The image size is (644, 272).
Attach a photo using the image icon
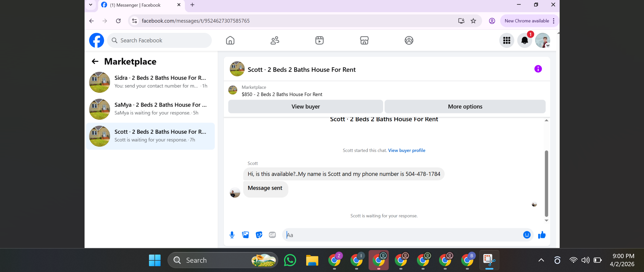point(245,235)
